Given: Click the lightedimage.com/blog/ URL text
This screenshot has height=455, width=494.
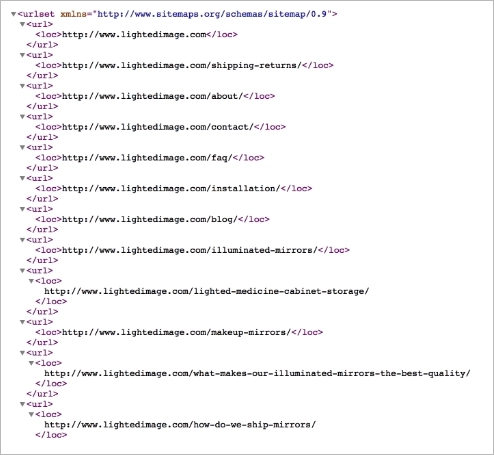Looking at the screenshot, I should coord(150,219).
